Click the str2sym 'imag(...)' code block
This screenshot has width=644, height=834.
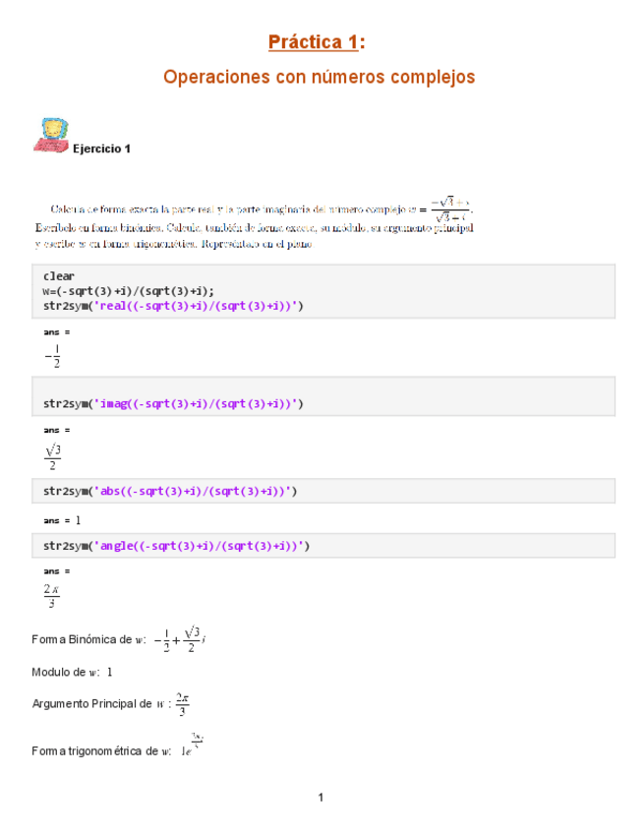(173, 403)
